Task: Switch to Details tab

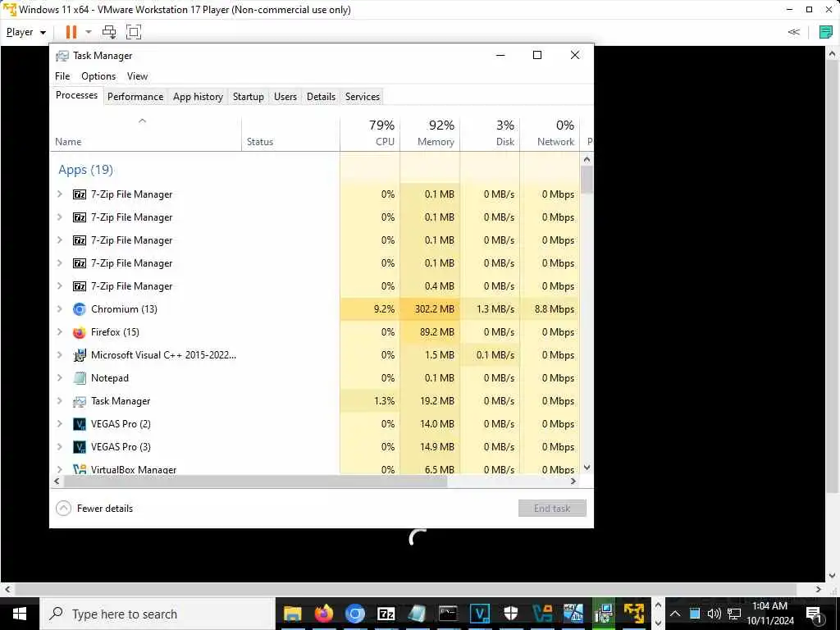Action: (321, 97)
